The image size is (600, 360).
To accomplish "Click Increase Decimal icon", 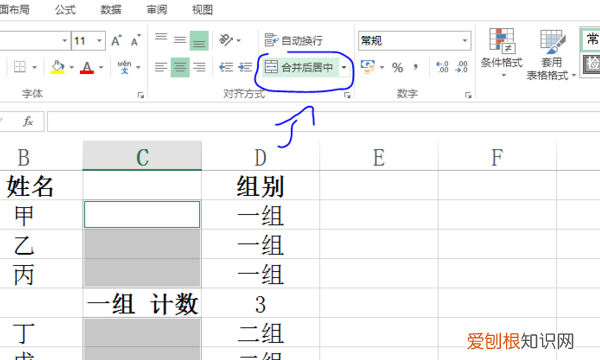I will (442, 67).
